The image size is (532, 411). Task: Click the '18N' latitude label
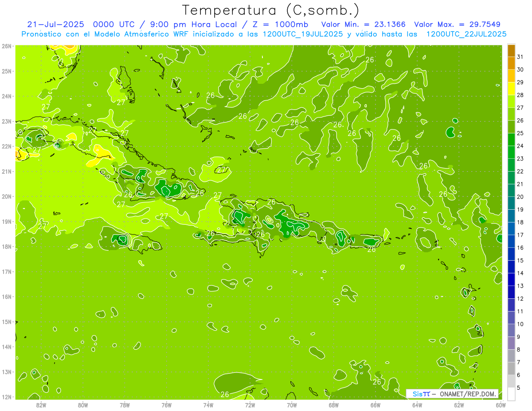click(6, 247)
